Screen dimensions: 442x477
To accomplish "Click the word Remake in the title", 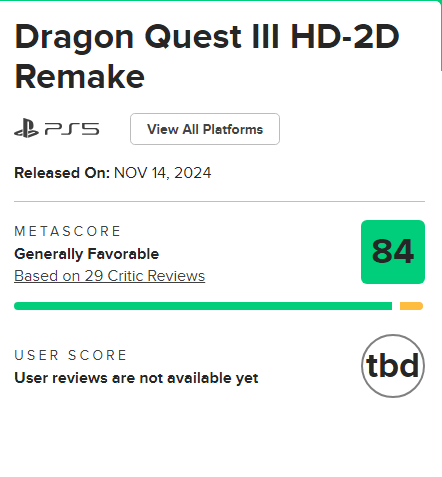I will click(x=80, y=77).
